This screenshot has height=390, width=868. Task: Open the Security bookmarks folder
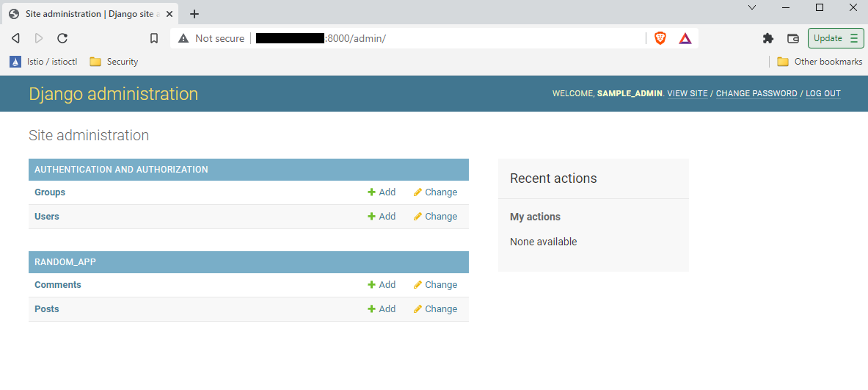coord(114,62)
